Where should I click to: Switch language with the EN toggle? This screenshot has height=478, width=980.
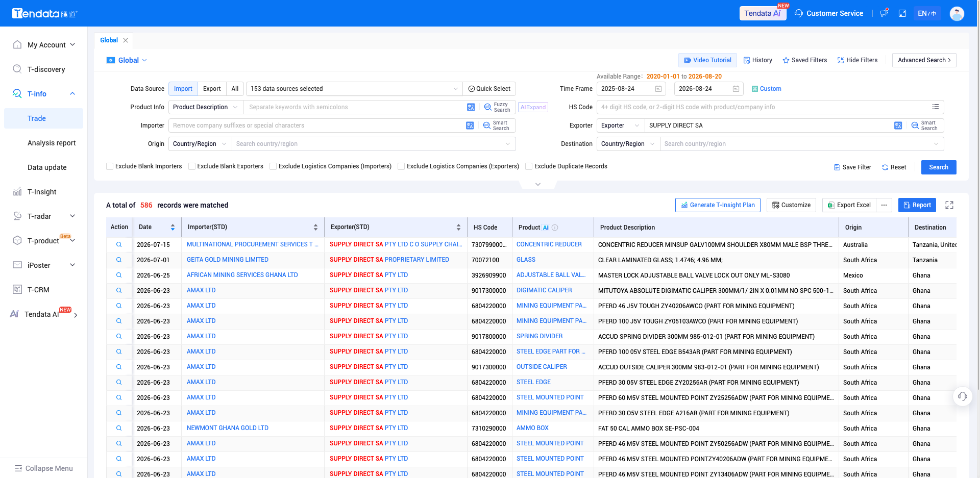[927, 13]
